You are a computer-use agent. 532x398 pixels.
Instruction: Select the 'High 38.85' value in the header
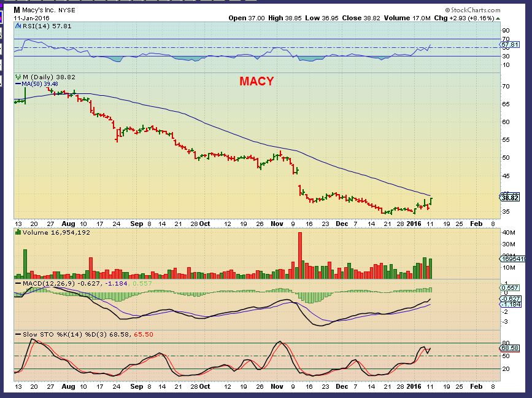pyautogui.click(x=285, y=18)
